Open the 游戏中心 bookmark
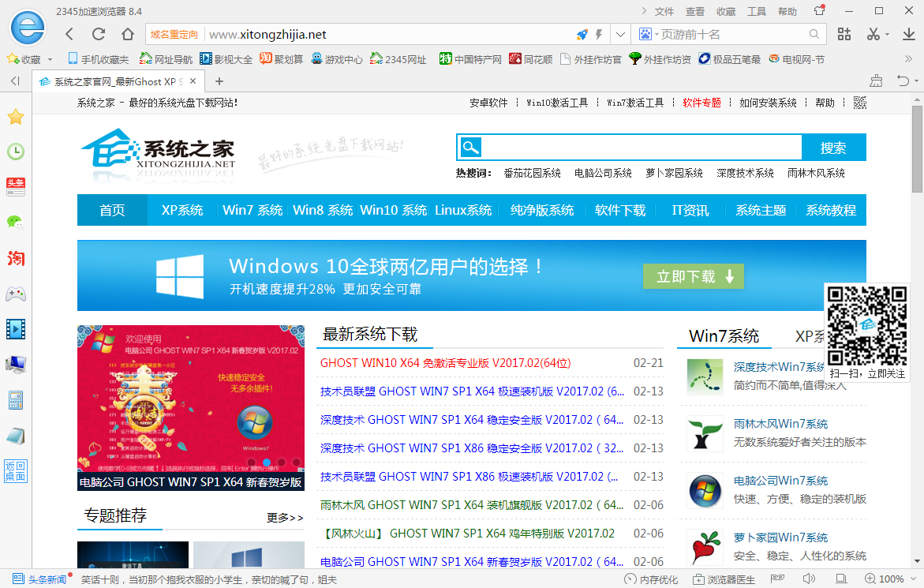 [x=337, y=59]
